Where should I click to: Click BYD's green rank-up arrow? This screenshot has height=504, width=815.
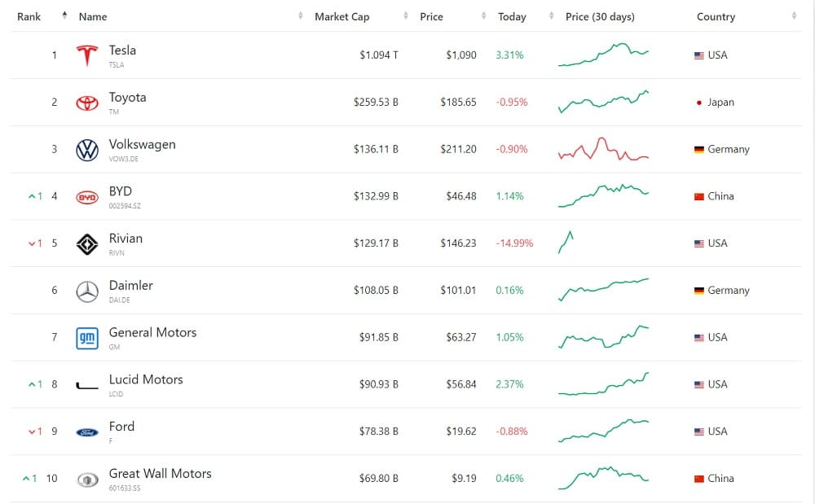coord(32,196)
